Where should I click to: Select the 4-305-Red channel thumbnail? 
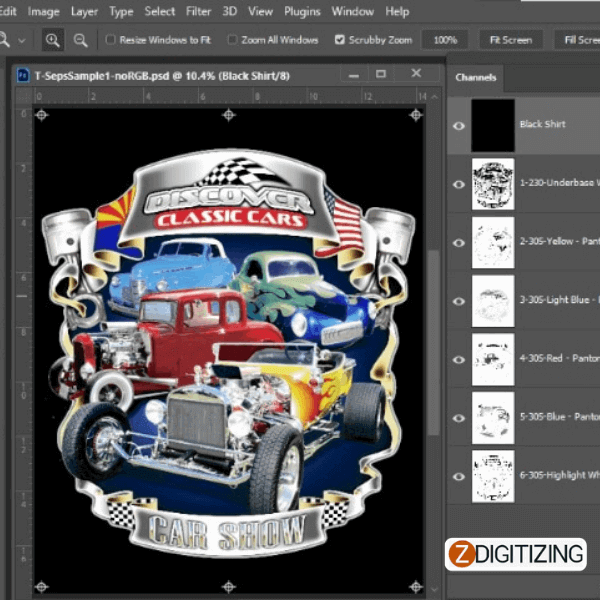coord(493,360)
